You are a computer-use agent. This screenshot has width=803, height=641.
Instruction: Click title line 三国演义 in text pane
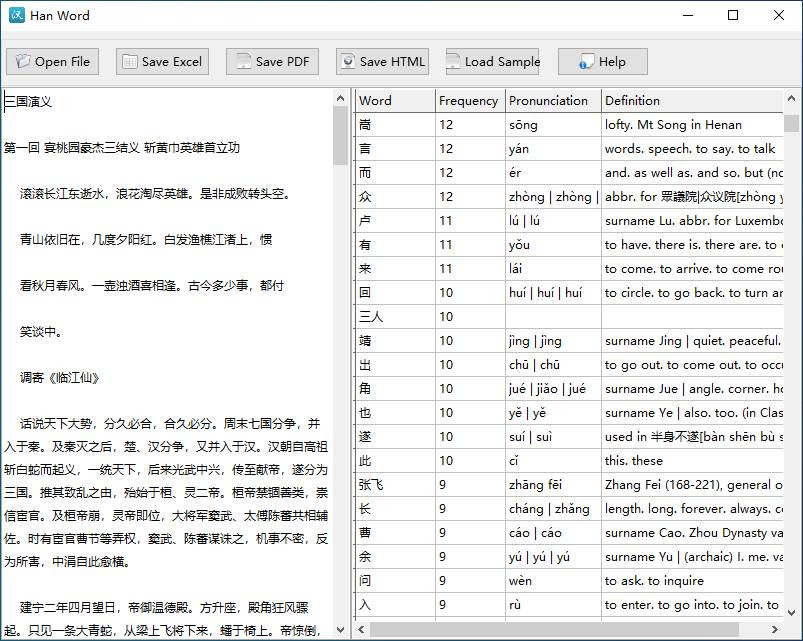tap(28, 101)
